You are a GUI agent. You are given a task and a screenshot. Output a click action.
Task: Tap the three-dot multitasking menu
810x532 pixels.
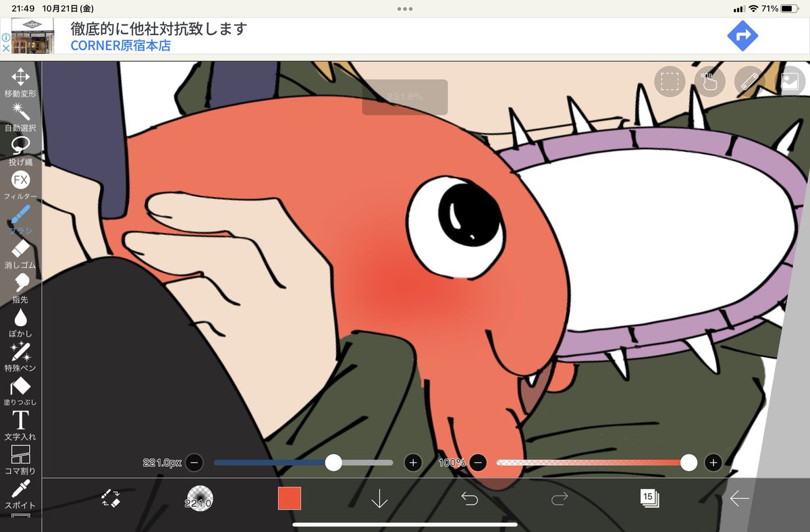tap(405, 9)
